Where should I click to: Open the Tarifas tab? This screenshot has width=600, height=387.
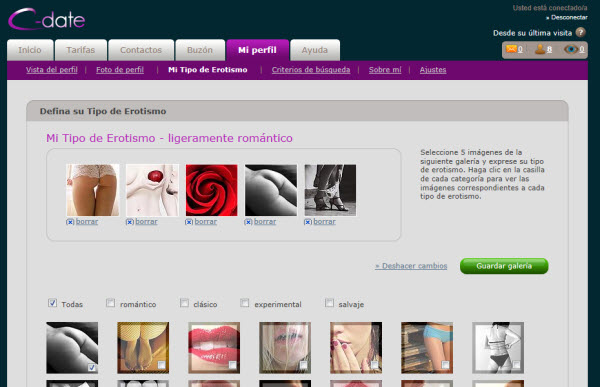tap(81, 50)
